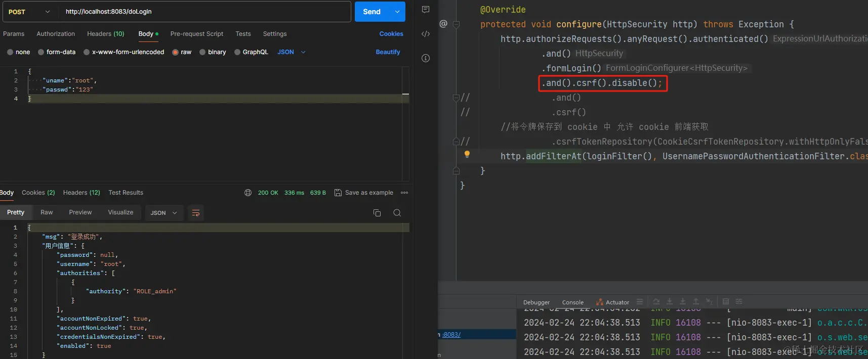Open the request info icon in Postman sidebar
This screenshot has height=359, width=868.
(426, 58)
